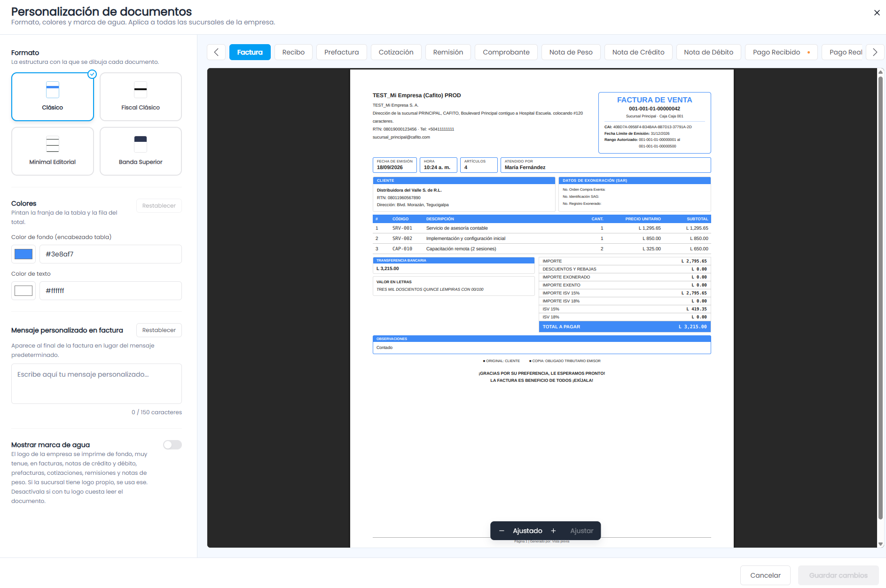Image resolution: width=886 pixels, height=588 pixels.
Task: Select the Pago Recibido tab
Action: pos(781,52)
